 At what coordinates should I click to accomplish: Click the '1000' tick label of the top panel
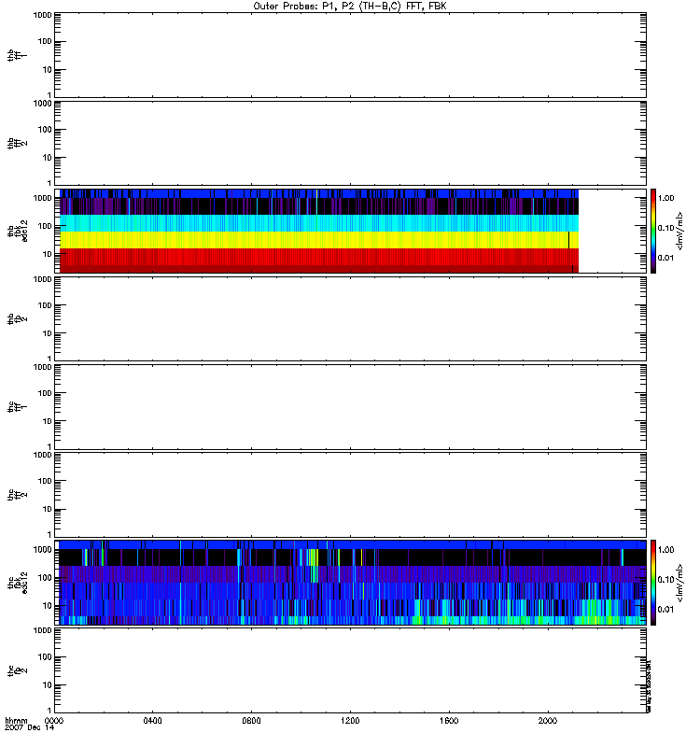coord(42,15)
